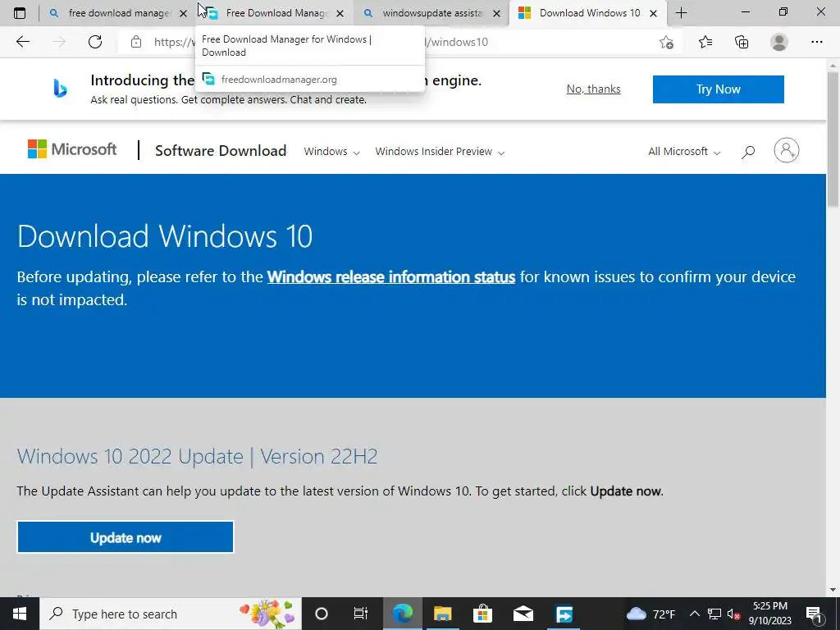The height and width of the screenshot is (630, 840).
Task: Open browser profile avatar
Action: click(779, 42)
